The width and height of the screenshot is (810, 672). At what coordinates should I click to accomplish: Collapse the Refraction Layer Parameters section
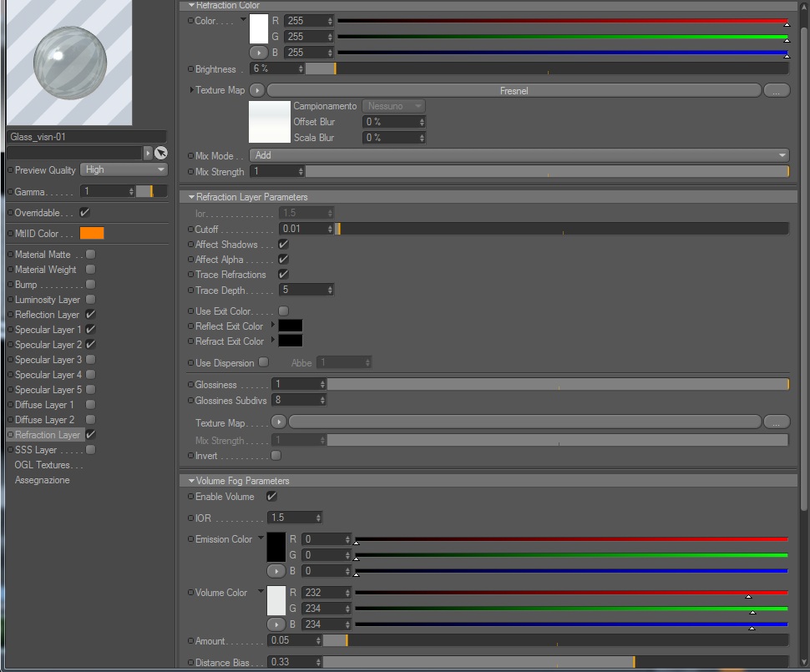tap(192, 197)
